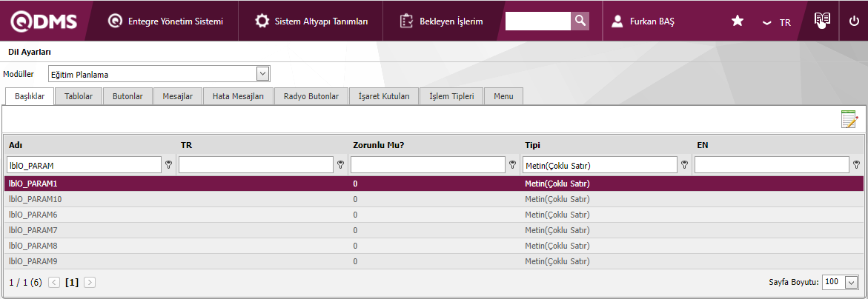The width and height of the screenshot is (868, 299).
Task: Click the search magnifier icon
Action: tap(580, 21)
